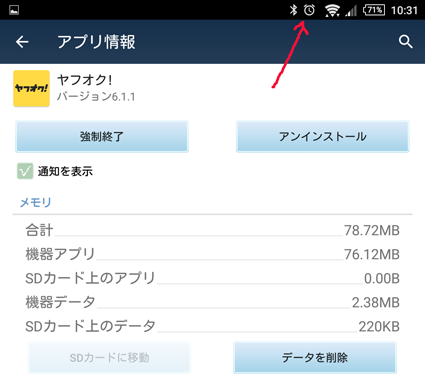Tap the 10:31 clock in the status bar

[404, 10]
